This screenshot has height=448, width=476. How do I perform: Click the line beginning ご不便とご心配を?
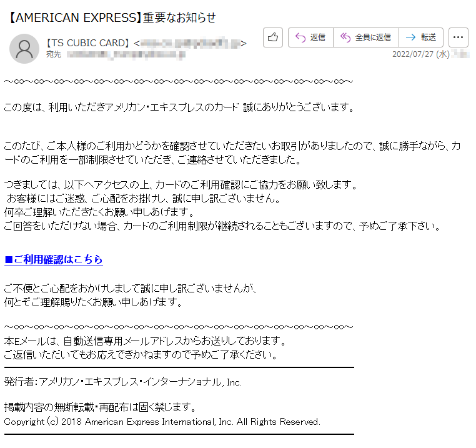tap(131, 288)
